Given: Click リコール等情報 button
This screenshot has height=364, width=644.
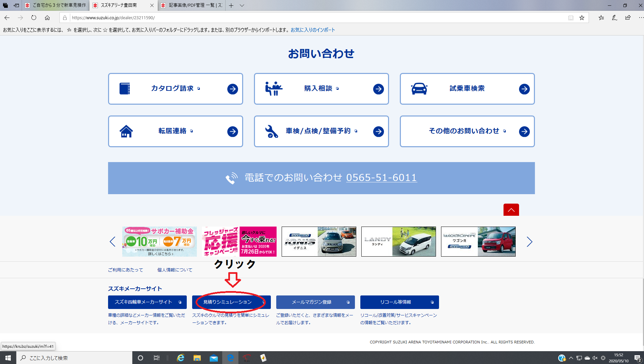Looking at the screenshot, I should pos(400,302).
